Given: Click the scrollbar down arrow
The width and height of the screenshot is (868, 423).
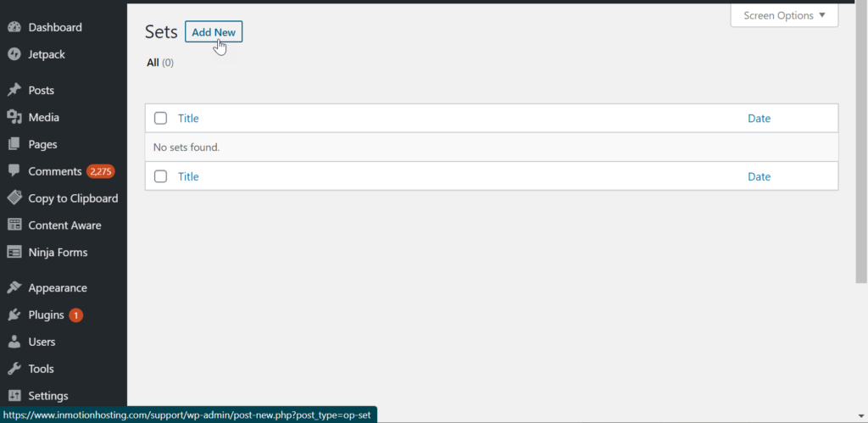Looking at the screenshot, I should coord(862,416).
